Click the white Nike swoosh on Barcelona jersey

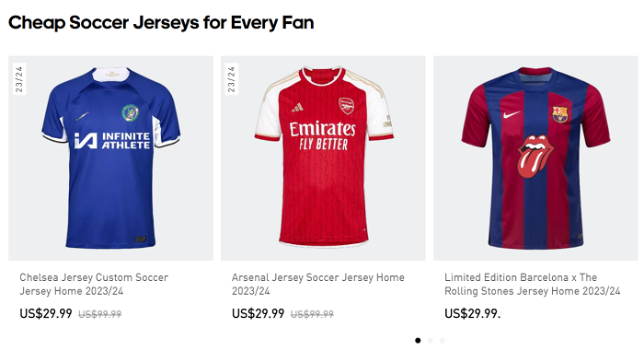512,114
